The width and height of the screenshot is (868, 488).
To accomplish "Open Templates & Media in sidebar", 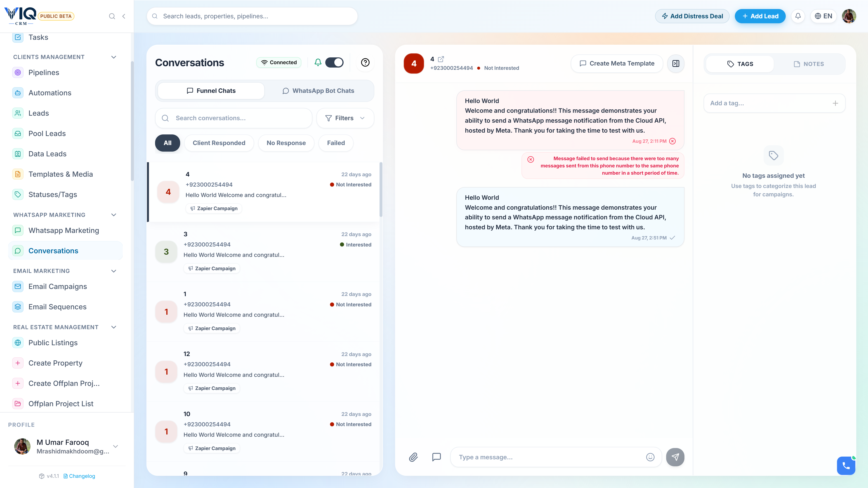I will (66, 174).
